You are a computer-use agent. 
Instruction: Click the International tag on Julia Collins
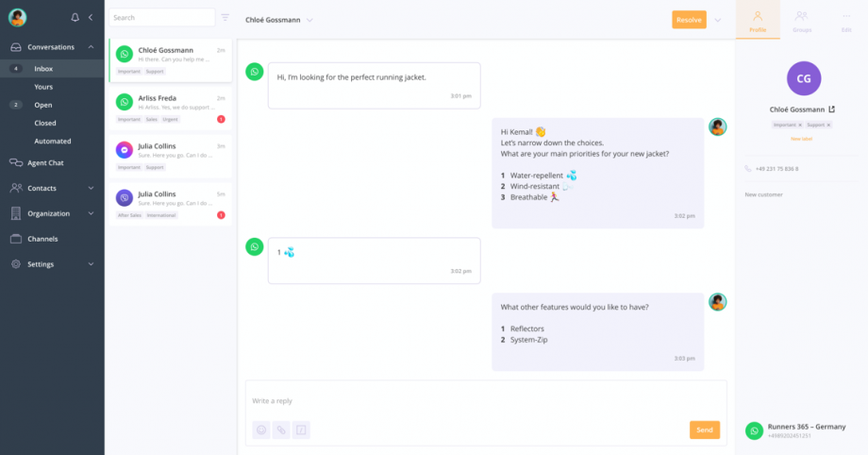[161, 215]
